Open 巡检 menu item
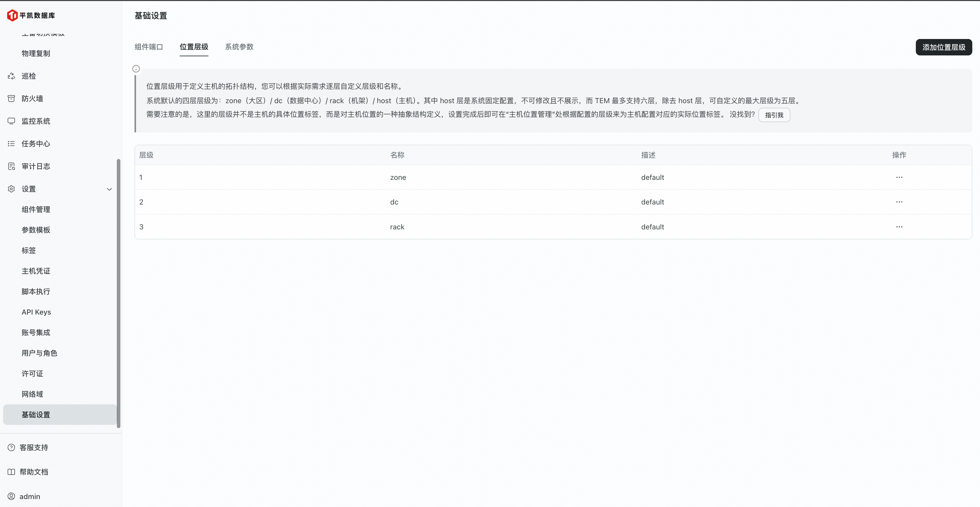Screen dimensions: 980x507 (28, 76)
